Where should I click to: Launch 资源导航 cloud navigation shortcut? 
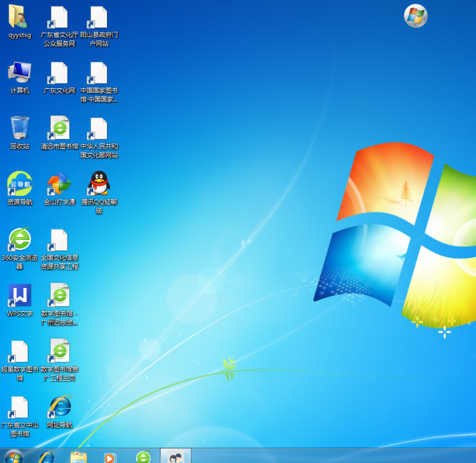[19, 184]
